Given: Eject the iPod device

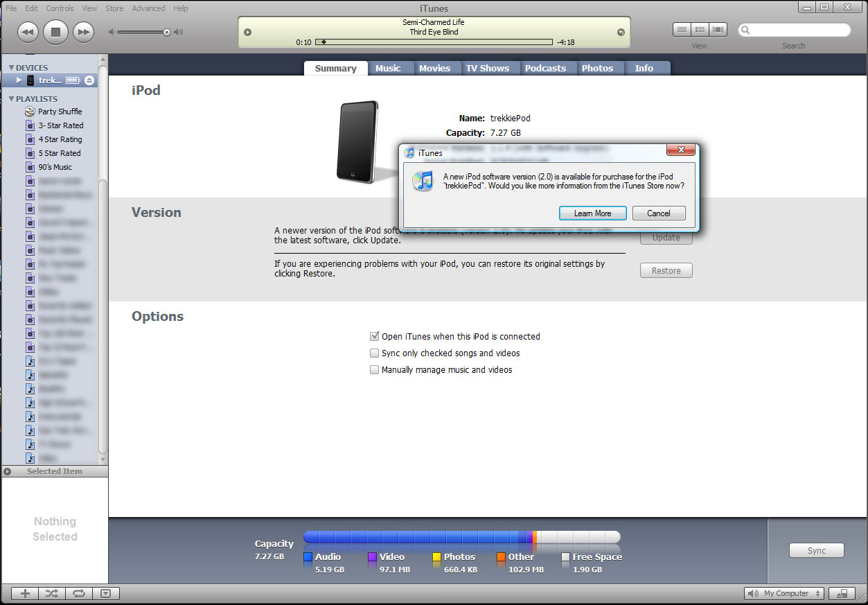Looking at the screenshot, I should (89, 80).
